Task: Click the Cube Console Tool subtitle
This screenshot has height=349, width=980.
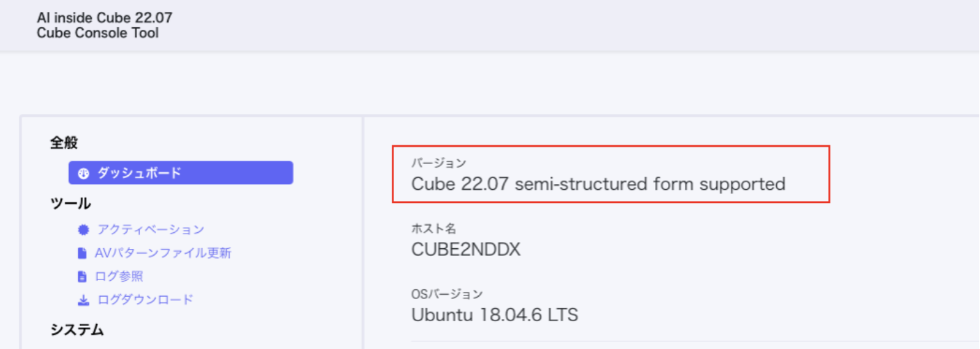Action: [97, 33]
